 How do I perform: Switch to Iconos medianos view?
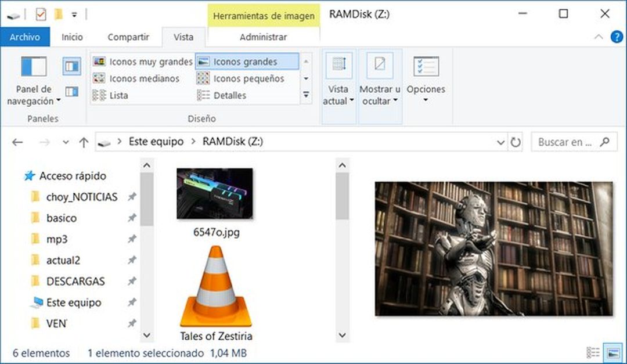pos(138,78)
